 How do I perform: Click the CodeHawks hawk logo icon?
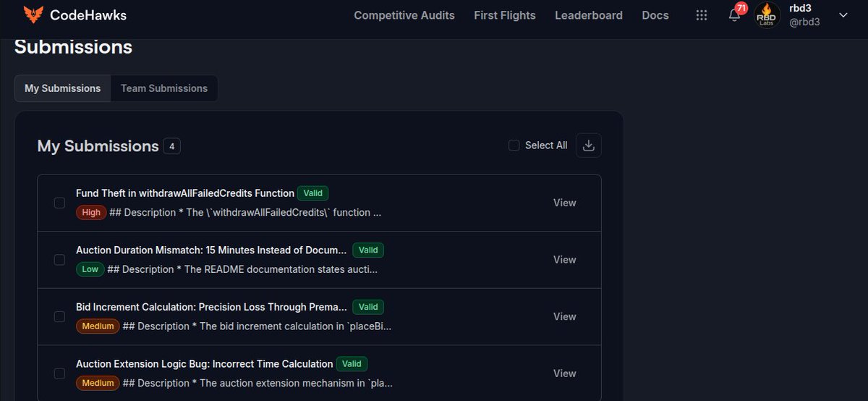pyautogui.click(x=33, y=14)
